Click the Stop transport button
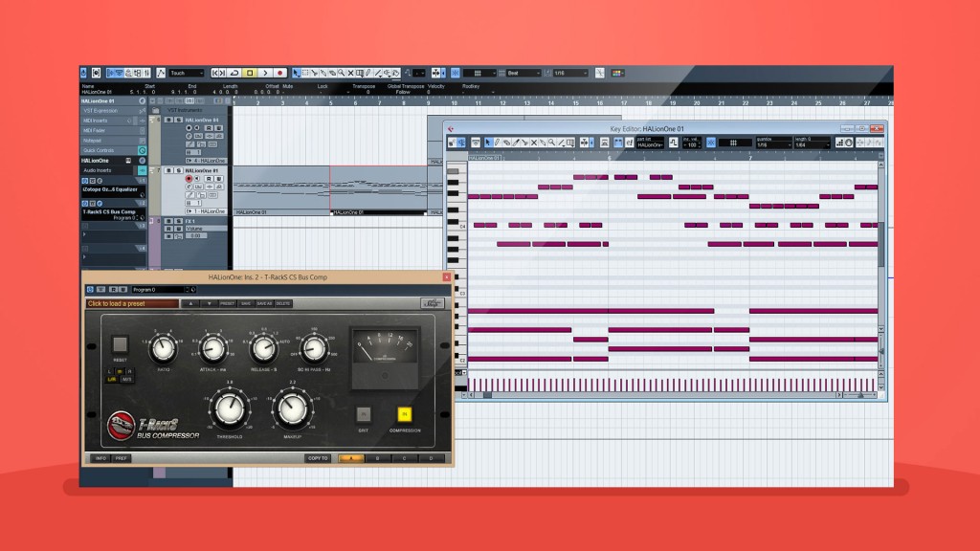This screenshot has height=551, width=980. (250, 73)
